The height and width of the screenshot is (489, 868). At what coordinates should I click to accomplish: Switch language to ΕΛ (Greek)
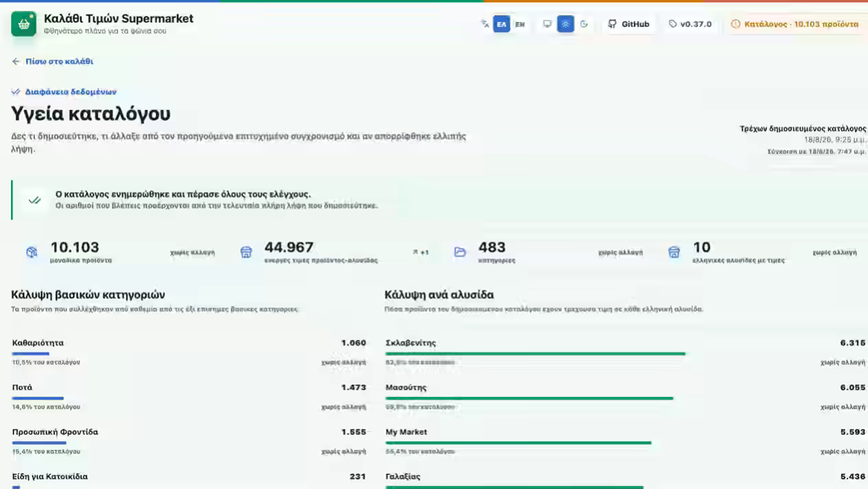(502, 24)
